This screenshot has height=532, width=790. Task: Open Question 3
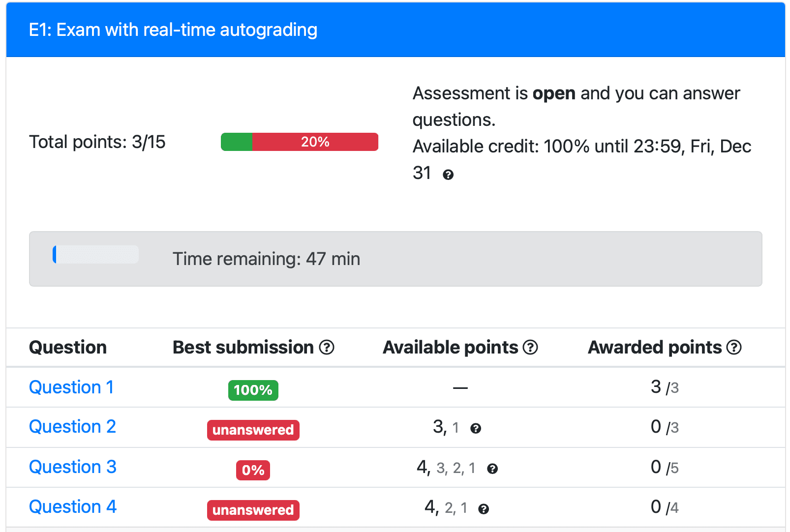pyautogui.click(x=72, y=467)
